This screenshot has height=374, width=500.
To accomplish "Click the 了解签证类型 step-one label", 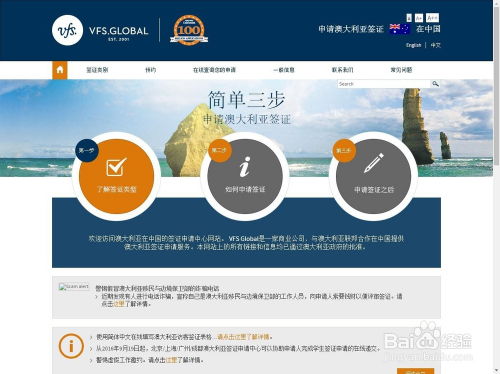I will pyautogui.click(x=117, y=189).
